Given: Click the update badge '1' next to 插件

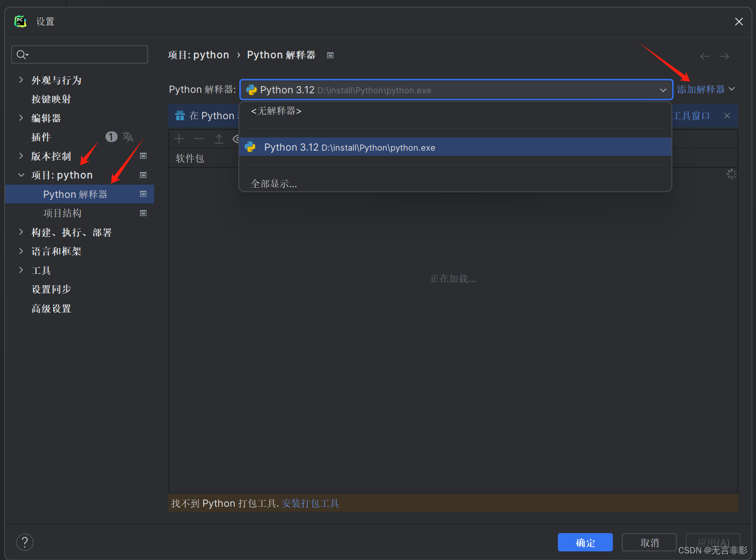Looking at the screenshot, I should (111, 137).
